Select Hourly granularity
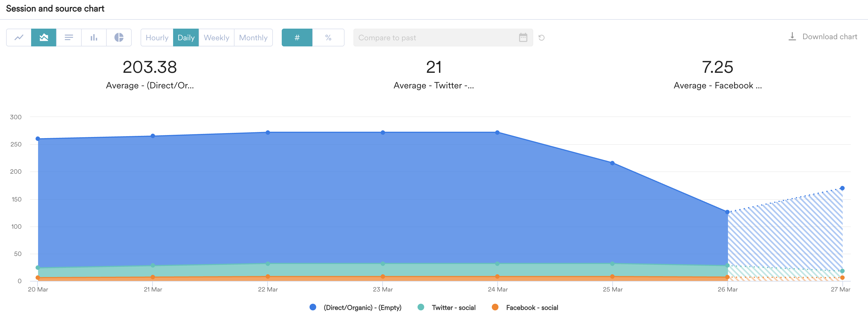Screen dimensions: 868x329 coord(157,38)
